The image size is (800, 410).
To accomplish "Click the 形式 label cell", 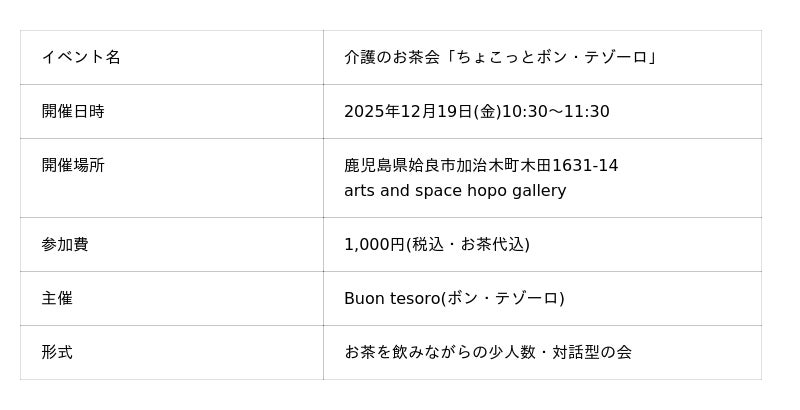I will tap(57, 352).
